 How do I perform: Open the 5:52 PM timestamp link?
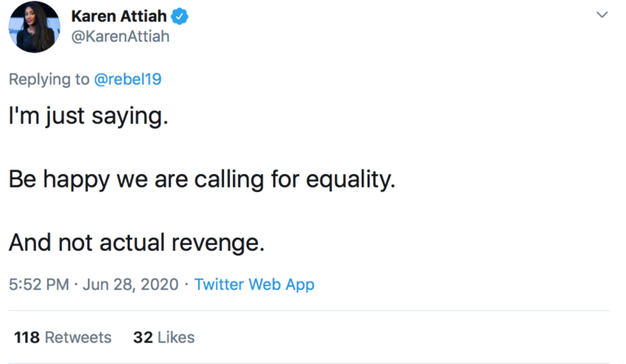[x=38, y=285]
